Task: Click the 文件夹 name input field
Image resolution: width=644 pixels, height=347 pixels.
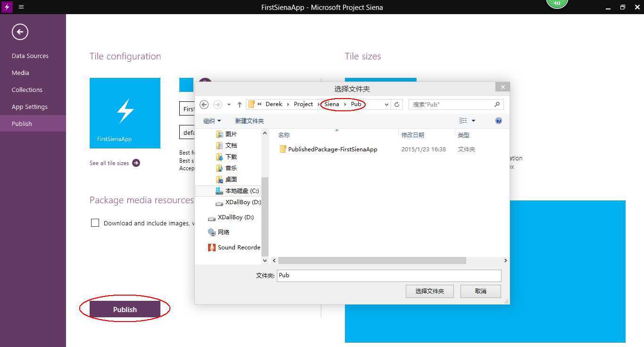Action: point(389,275)
